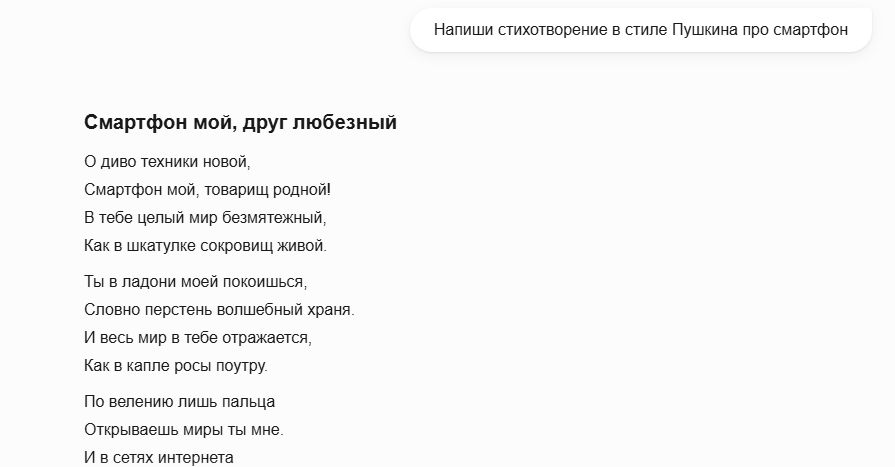Image resolution: width=895 pixels, height=467 pixels.
Task: Click the word "смартфон" in the user prompt
Action: click(804, 29)
